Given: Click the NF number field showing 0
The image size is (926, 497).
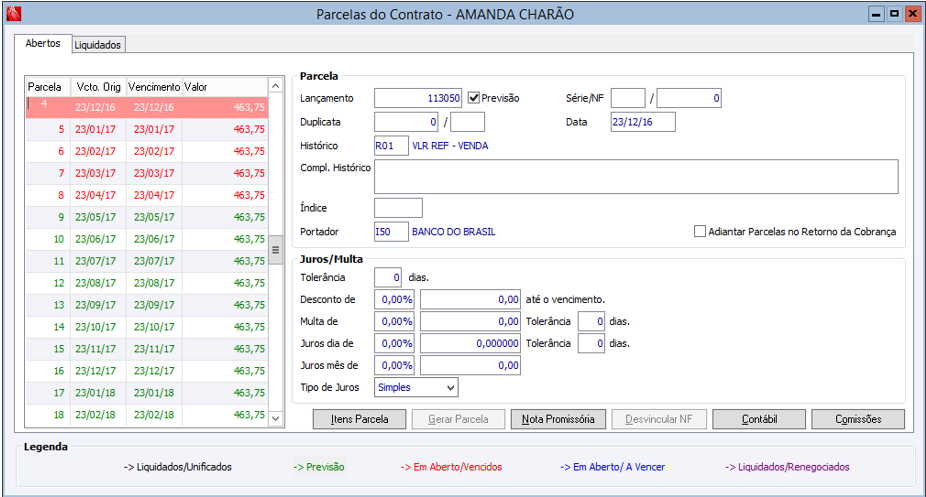Looking at the screenshot, I should tap(689, 98).
